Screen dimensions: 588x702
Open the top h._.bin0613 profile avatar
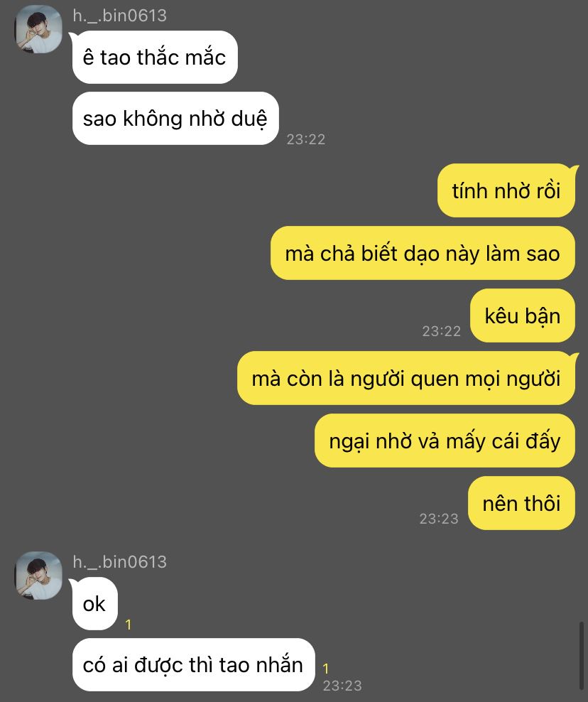pos(39,30)
